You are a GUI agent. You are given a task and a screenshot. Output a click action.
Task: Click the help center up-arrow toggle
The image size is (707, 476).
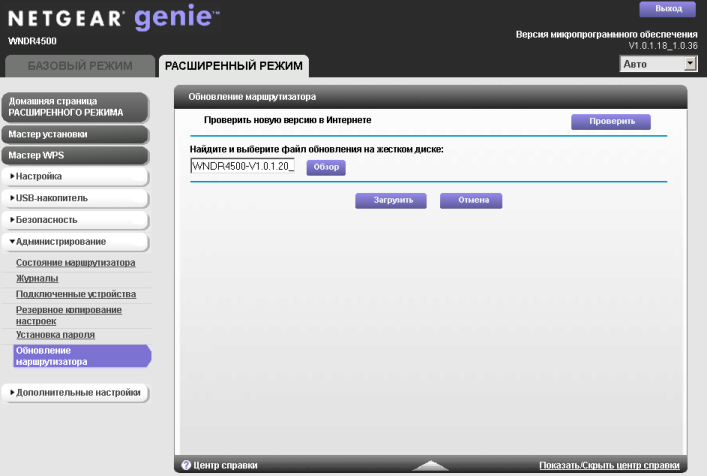(x=430, y=465)
